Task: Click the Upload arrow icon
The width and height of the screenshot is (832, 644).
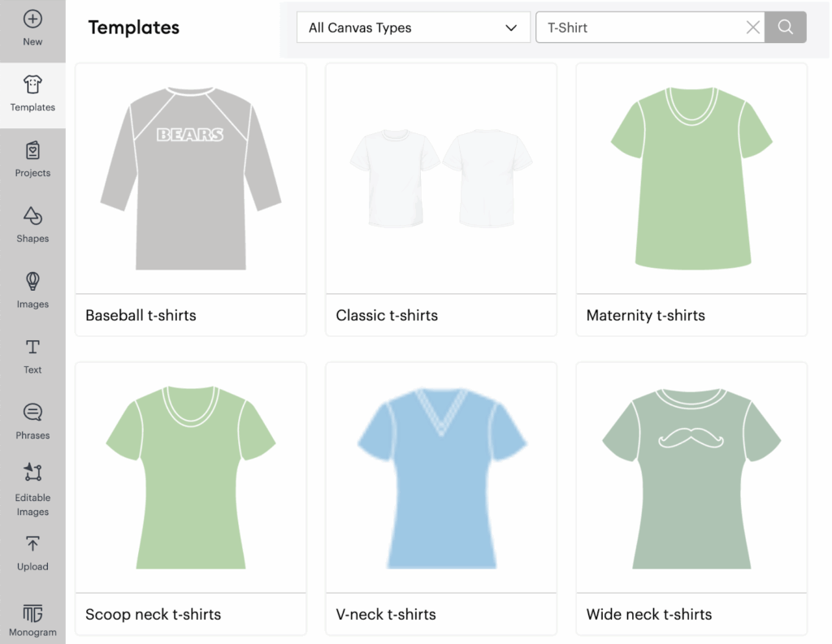Action: [x=32, y=544]
